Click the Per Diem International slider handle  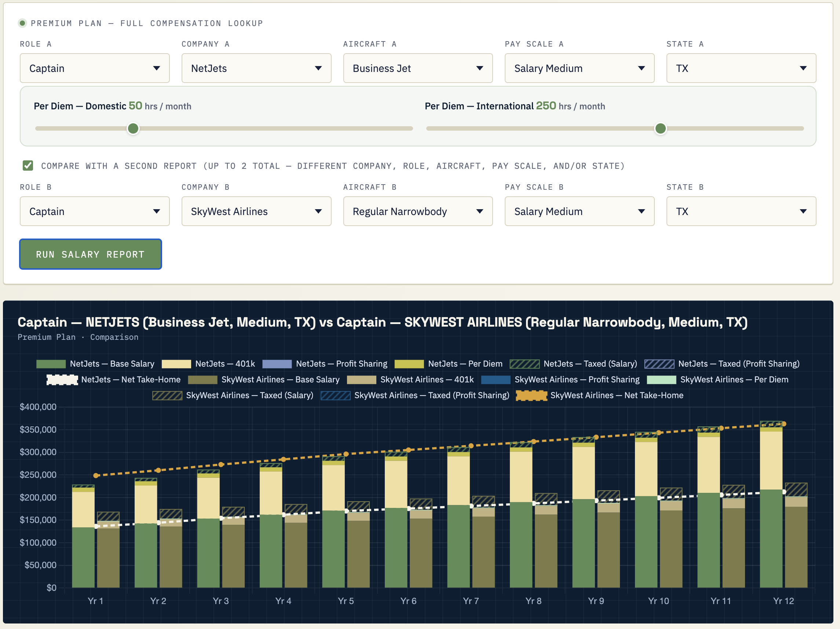point(660,128)
